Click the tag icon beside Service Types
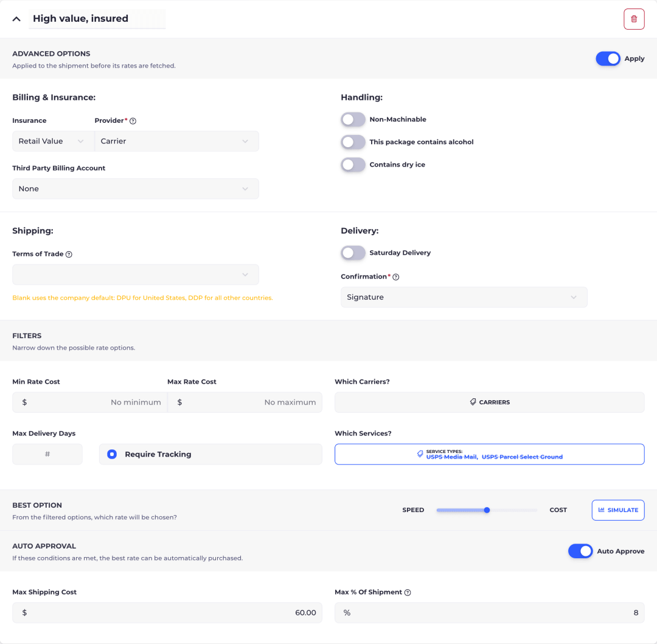 (x=420, y=454)
